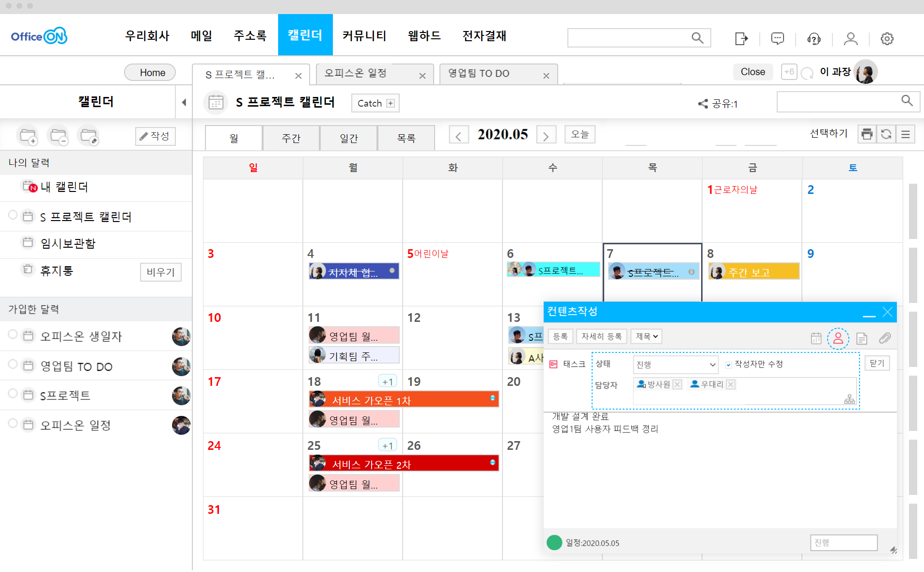This screenshot has height=572, width=924.
Task: Click the assignee person icon in content dialog
Action: pos(838,338)
